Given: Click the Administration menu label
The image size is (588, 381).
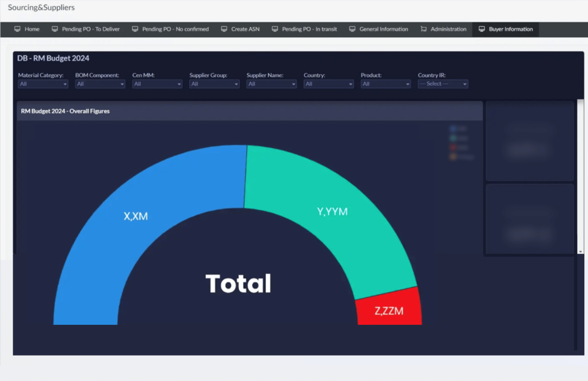Looking at the screenshot, I should coord(448,29).
